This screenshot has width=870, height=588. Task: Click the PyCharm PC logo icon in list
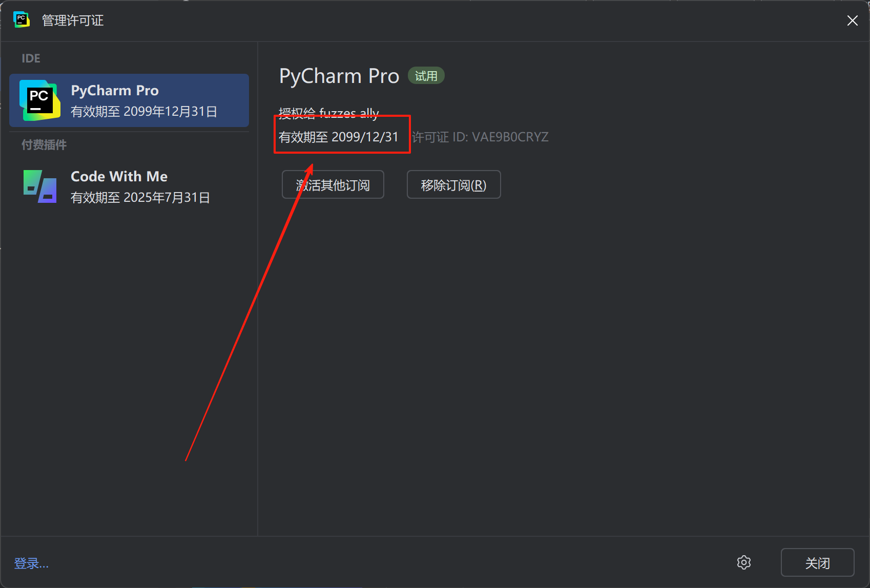click(x=39, y=100)
